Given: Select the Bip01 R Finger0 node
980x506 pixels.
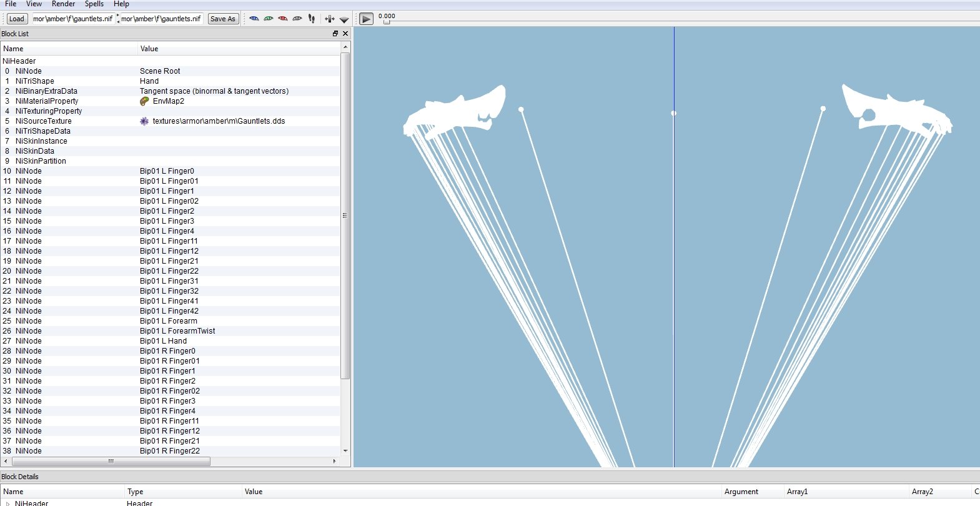Looking at the screenshot, I should 171,351.
